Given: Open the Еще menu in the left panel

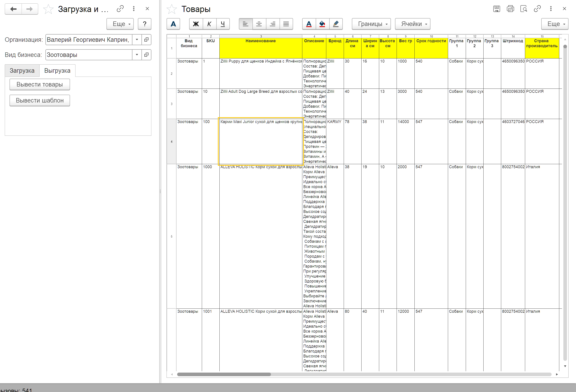Looking at the screenshot, I should [x=120, y=24].
